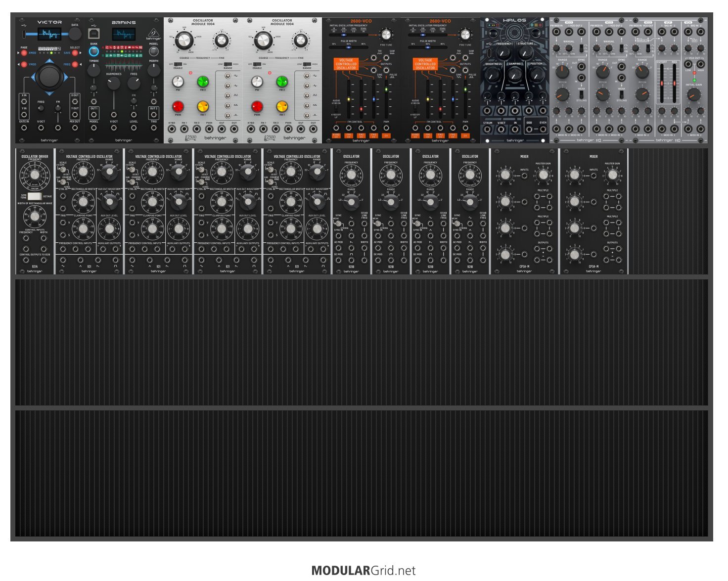Click the STRUM jack on Halos
This screenshot has height=581, width=728.
tap(488, 130)
